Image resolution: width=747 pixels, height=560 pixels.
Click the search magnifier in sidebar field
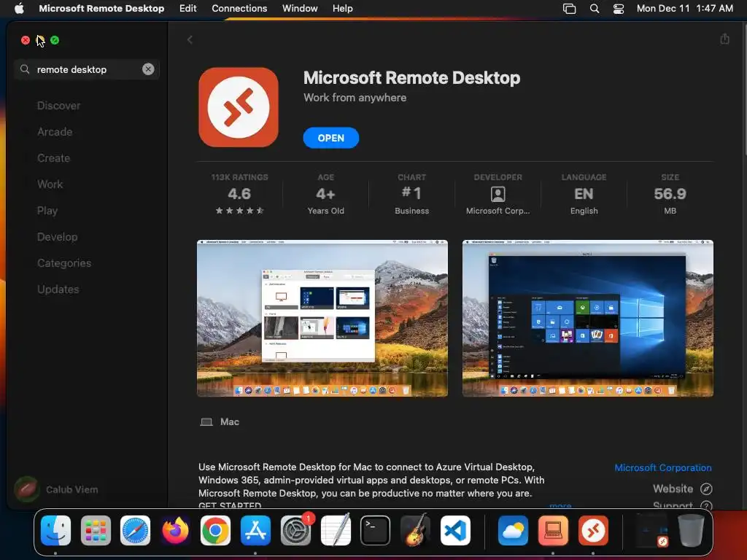(x=25, y=69)
